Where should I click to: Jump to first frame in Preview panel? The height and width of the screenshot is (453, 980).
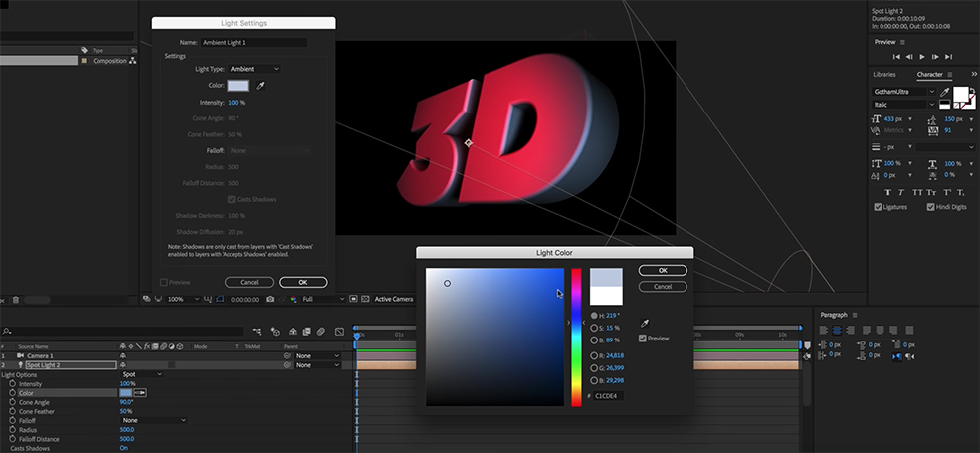(896, 57)
